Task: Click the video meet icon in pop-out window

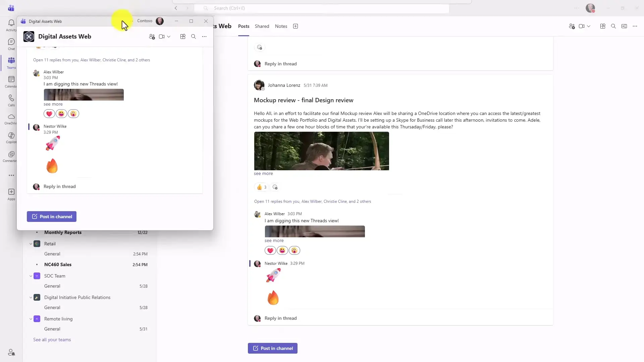Action: (x=162, y=37)
